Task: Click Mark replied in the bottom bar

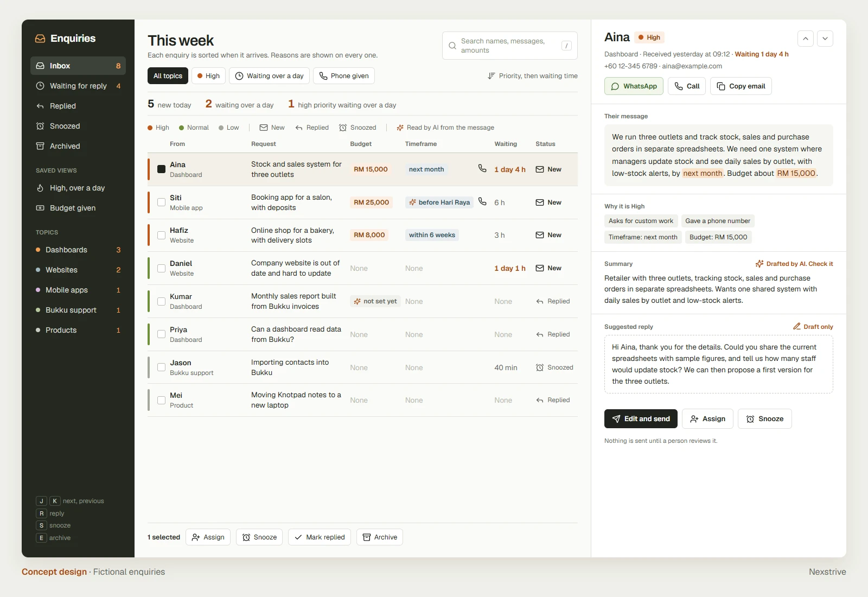Action: point(320,537)
